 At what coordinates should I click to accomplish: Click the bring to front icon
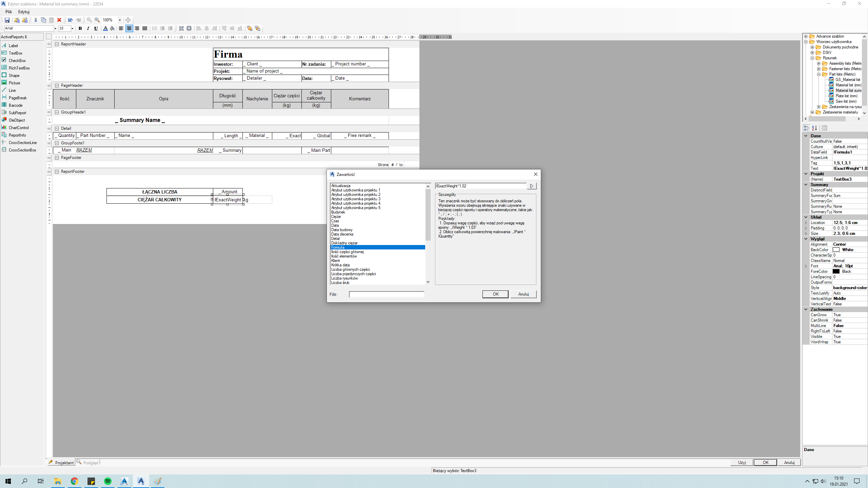coord(250,28)
